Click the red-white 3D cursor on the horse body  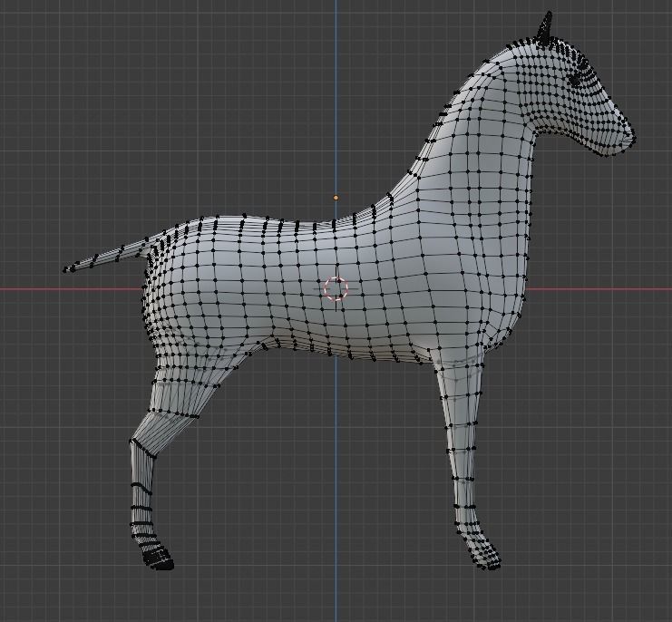click(336, 288)
